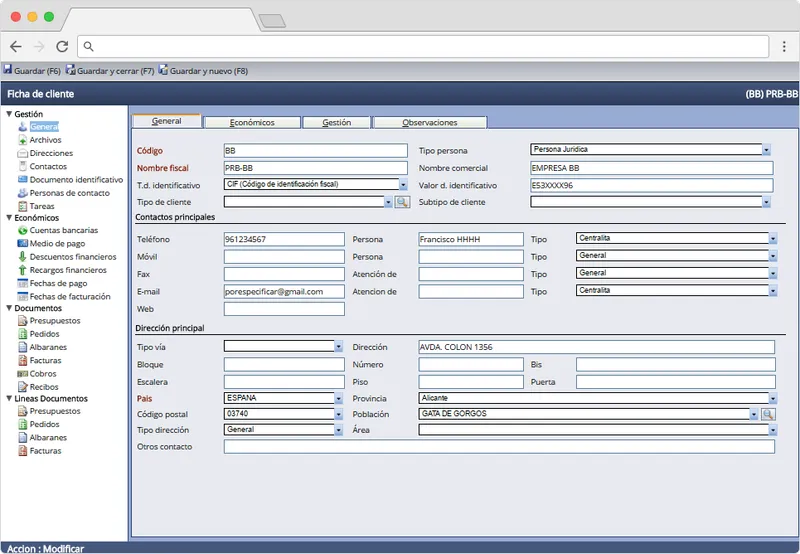The height and width of the screenshot is (554, 800).
Task: Click the Guardar (F6) save icon
Action: pyautogui.click(x=8, y=69)
